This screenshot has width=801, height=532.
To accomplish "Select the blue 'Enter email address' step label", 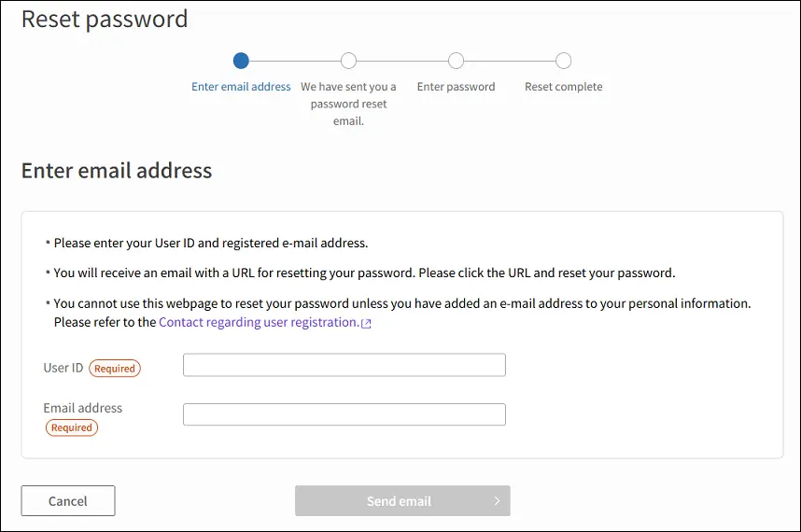I will [x=241, y=87].
